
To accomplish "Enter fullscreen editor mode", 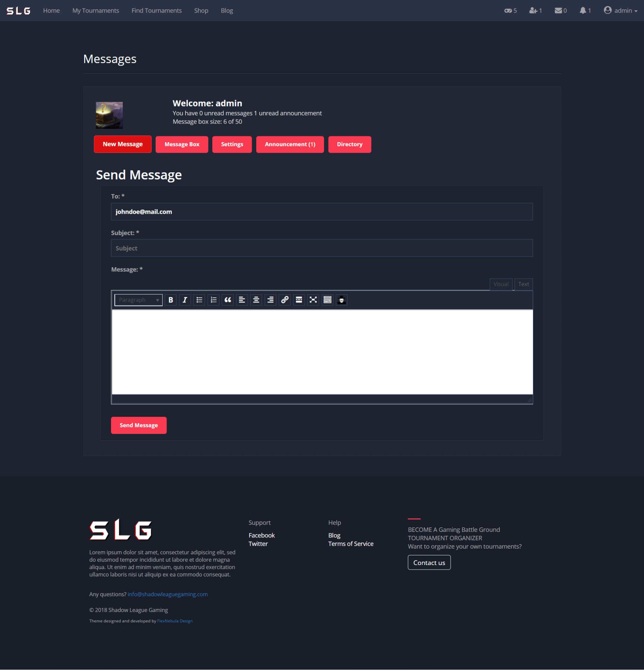I will (313, 300).
